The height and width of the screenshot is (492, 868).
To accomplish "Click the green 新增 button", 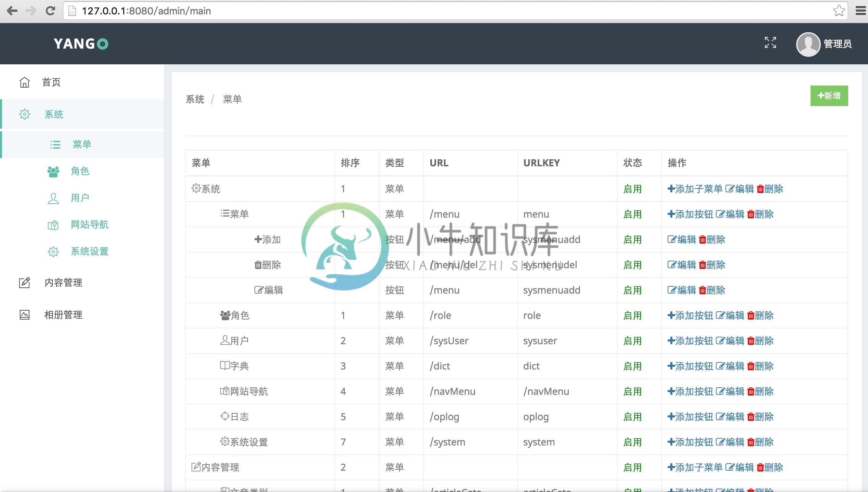I will click(x=829, y=96).
